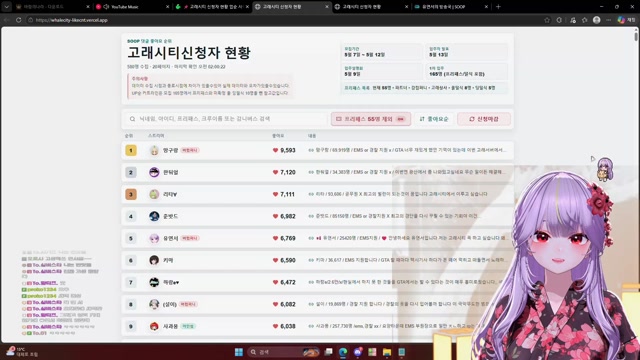
Task: Bookmark this page with the star icon
Action: click(547, 20)
